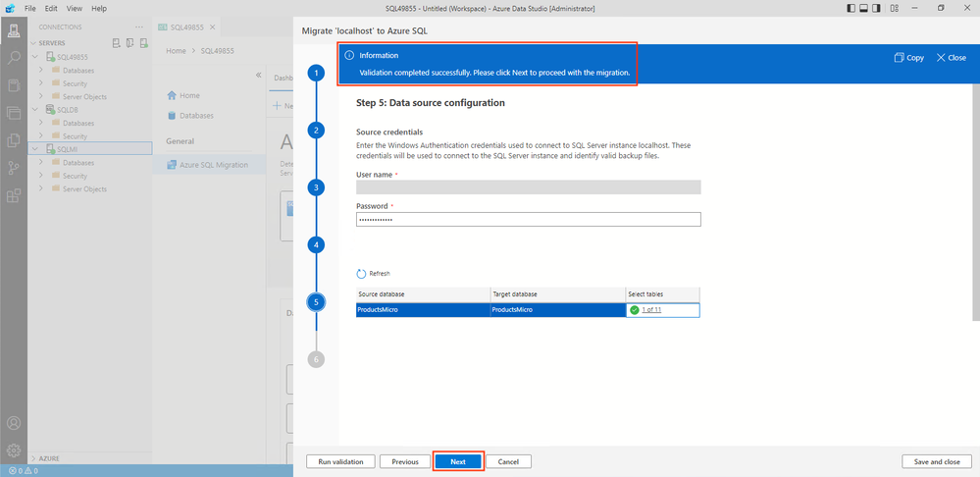Open the Connections panel more actions ellipsis
This screenshot has width=980, height=477.
138,26
